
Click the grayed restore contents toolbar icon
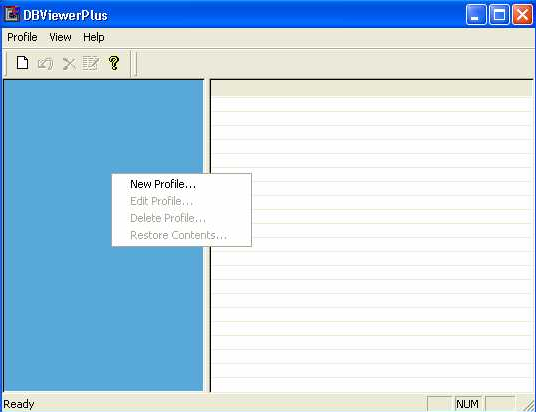pyautogui.click(x=45, y=64)
